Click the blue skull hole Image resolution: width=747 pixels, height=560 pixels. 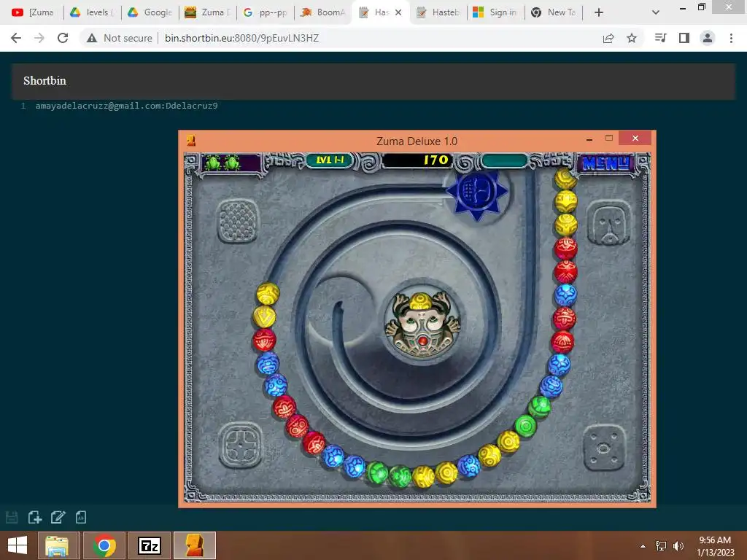click(x=477, y=192)
